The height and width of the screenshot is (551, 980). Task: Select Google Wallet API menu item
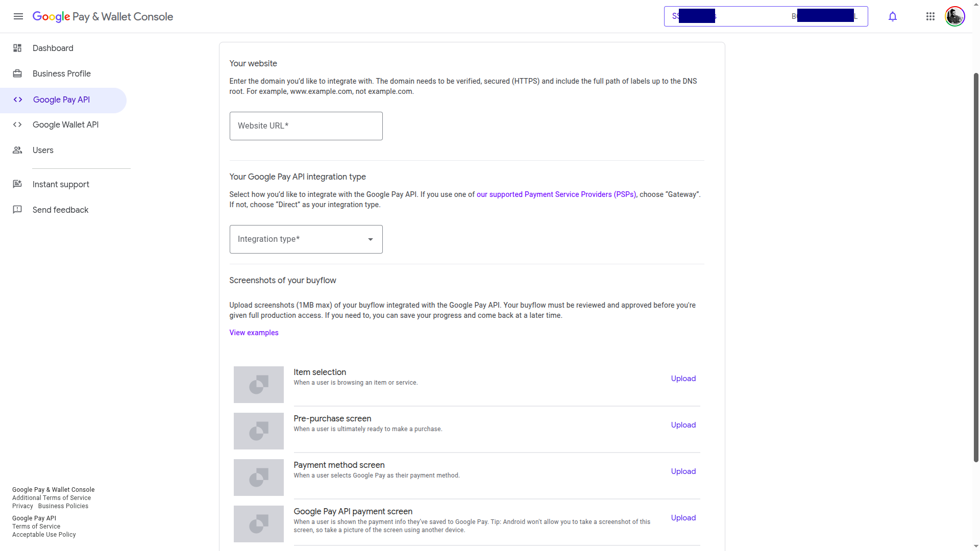[65, 125]
